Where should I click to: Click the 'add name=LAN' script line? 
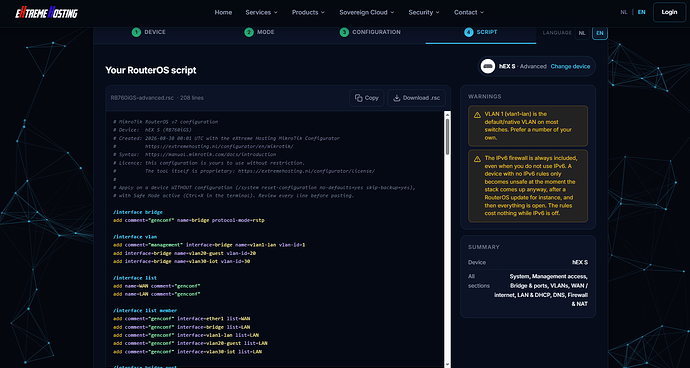[x=157, y=294]
